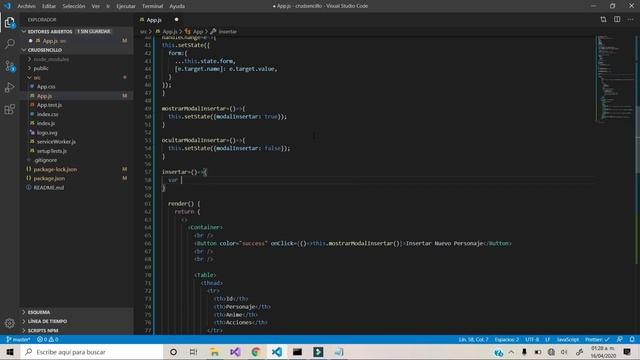Click Lín. 58, Col. 7 in status bar
The width and height of the screenshot is (640, 360).
click(x=473, y=339)
